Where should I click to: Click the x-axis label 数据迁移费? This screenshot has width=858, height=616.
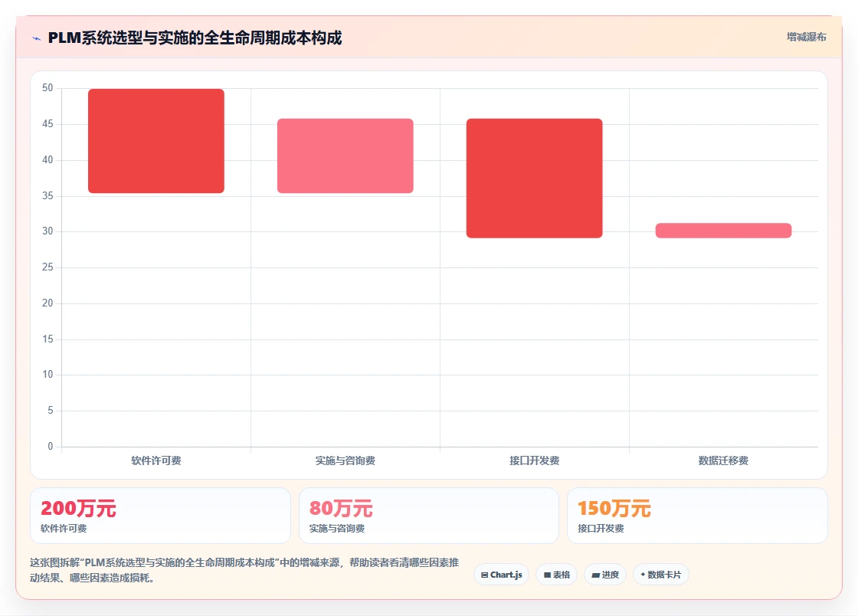pos(723,460)
